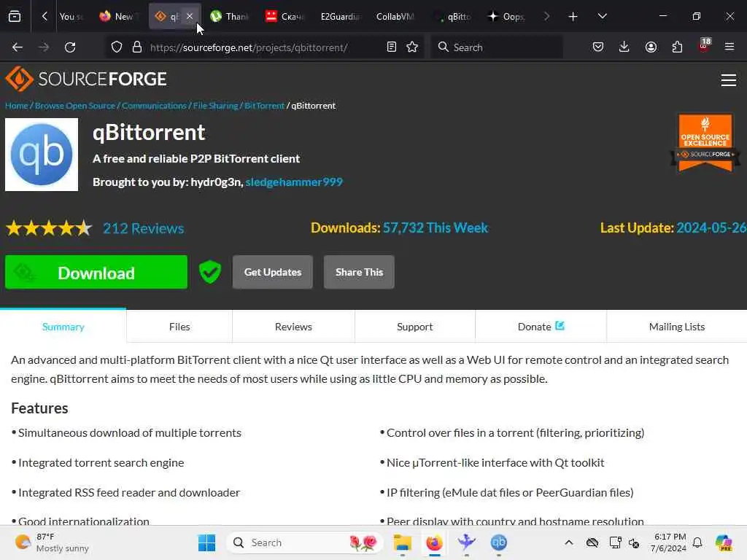747x560 pixels.
Task: Open the Extensions puzzle icon
Action: pyautogui.click(x=677, y=47)
